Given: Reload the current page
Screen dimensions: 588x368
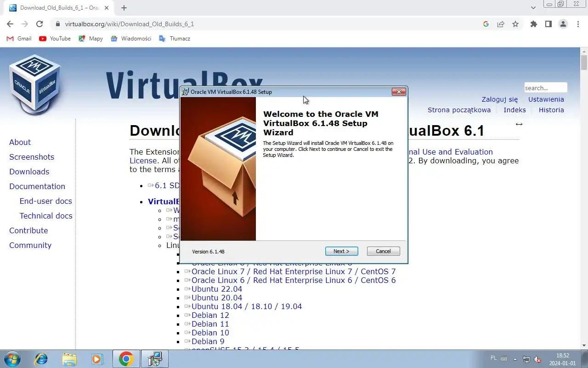Looking at the screenshot, I should [x=40, y=24].
